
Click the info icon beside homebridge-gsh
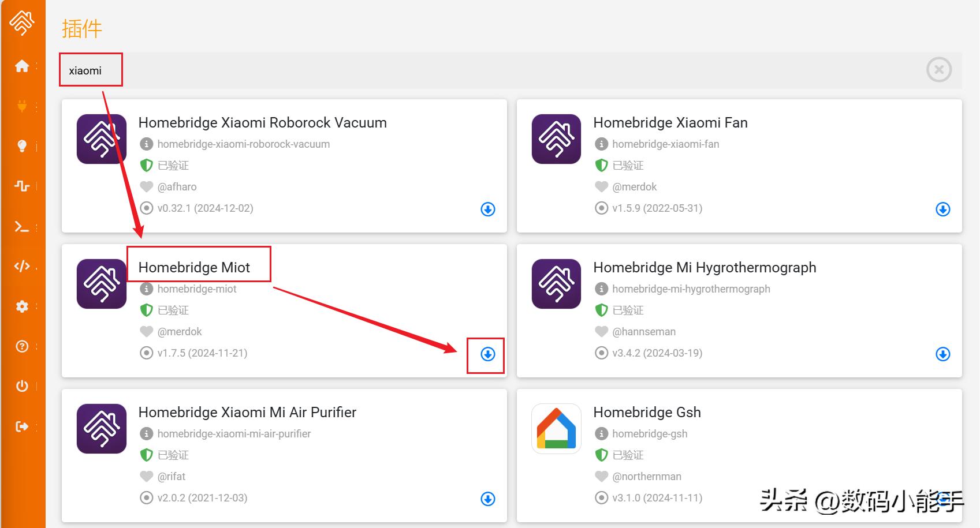click(x=602, y=434)
